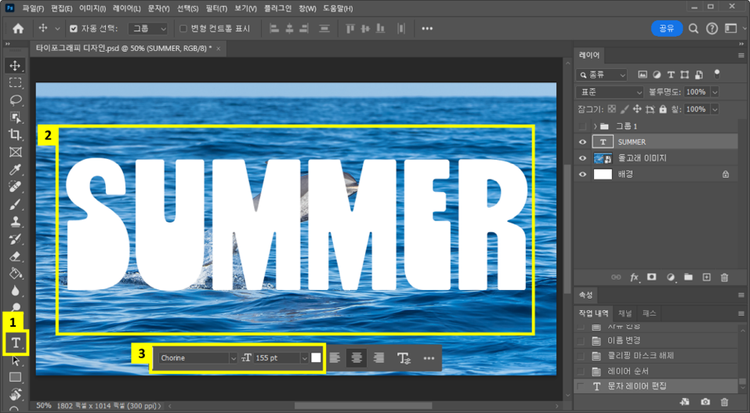Open the 칠 fill dropdown arrow
The height and width of the screenshot is (413, 750).
(715, 109)
